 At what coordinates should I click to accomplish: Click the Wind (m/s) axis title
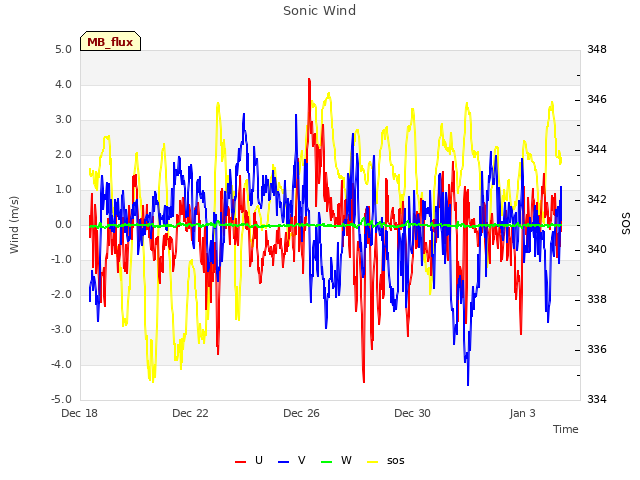coord(14,225)
